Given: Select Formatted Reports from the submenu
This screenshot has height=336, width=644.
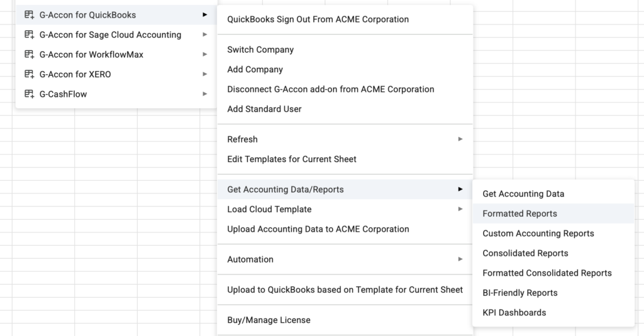Looking at the screenshot, I should pos(519,214).
